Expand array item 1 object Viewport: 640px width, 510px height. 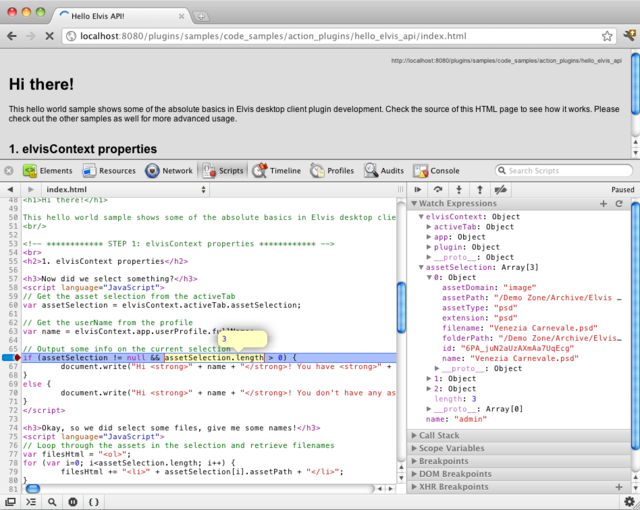click(429, 379)
